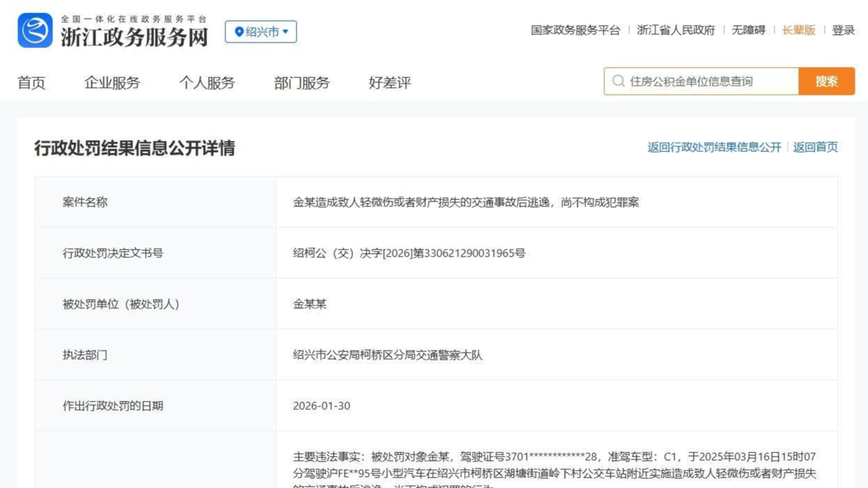This screenshot has height=488, width=868.
Task: Open 企业服务 menu item
Action: coord(112,83)
